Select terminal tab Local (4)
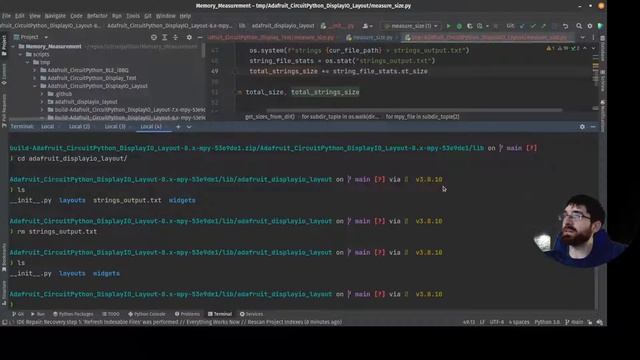 coord(151,127)
